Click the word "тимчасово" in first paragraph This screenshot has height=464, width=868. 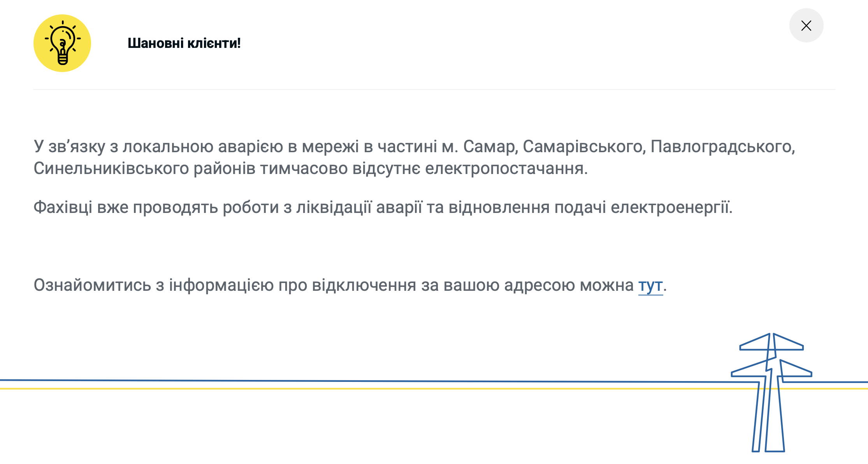coord(304,169)
